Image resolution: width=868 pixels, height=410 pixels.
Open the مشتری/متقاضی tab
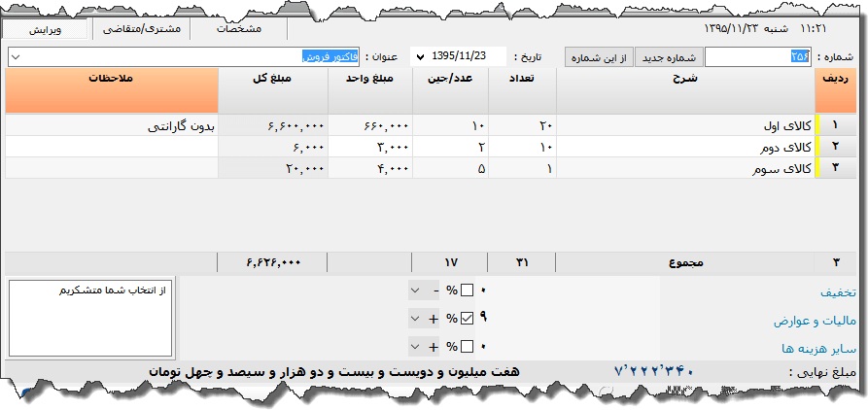[x=141, y=30]
